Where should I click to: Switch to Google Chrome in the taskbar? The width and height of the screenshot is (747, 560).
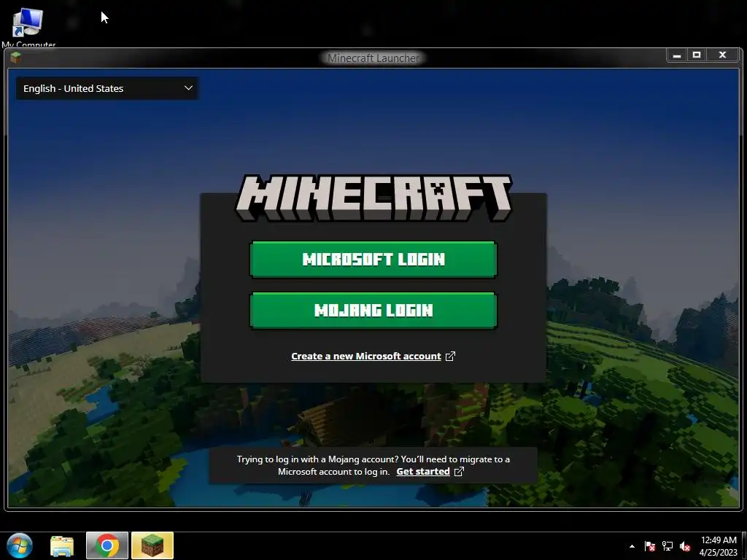tap(107, 545)
